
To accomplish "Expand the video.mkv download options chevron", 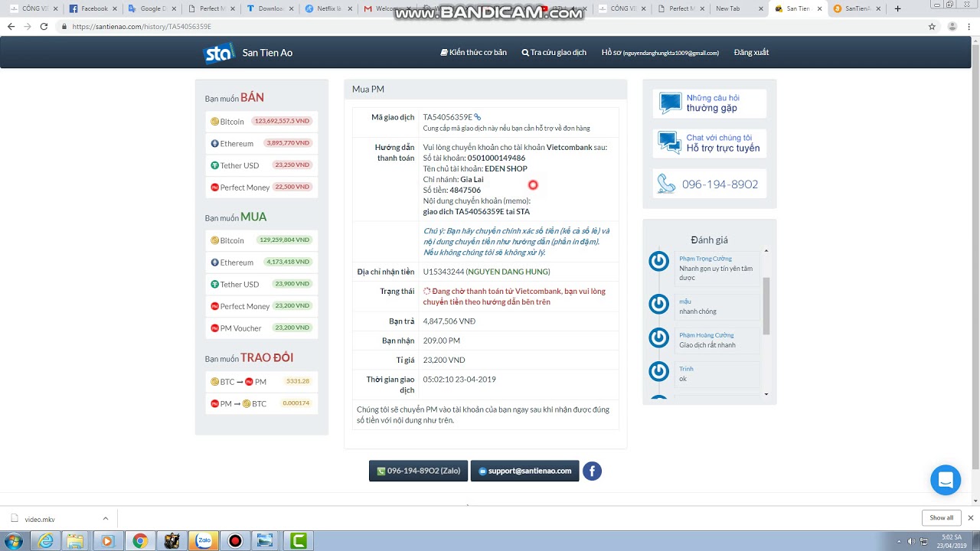I will pyautogui.click(x=105, y=518).
